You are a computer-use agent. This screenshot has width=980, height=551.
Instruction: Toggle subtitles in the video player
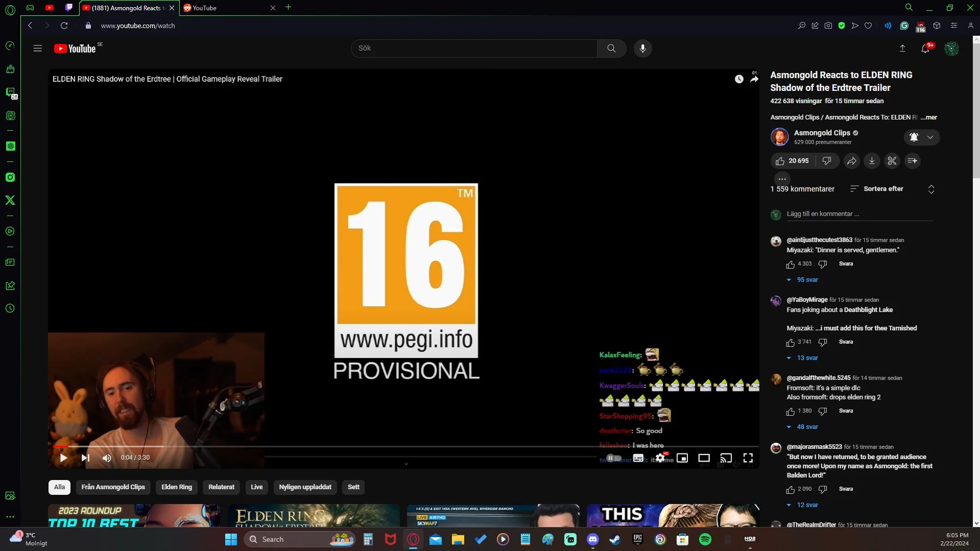[x=638, y=458]
